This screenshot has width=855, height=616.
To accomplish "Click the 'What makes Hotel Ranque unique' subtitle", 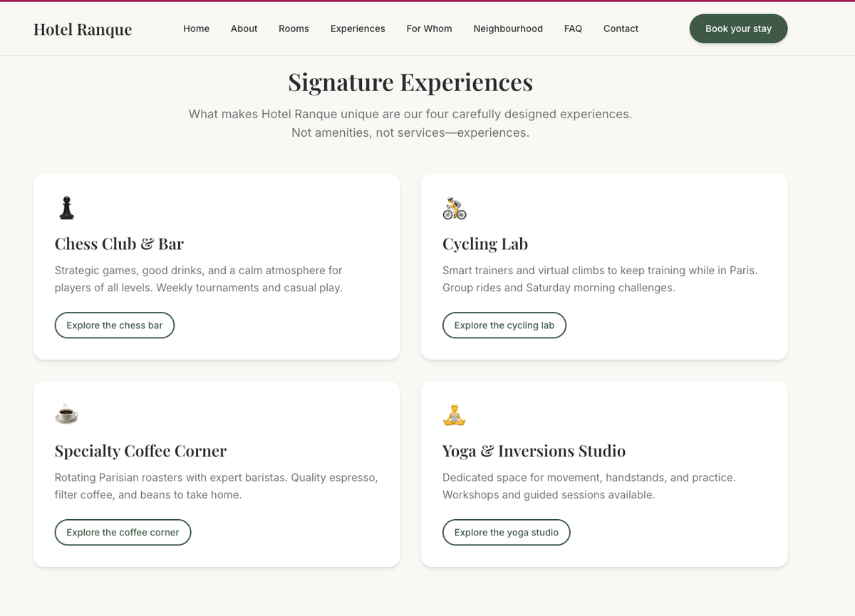I will pyautogui.click(x=410, y=123).
